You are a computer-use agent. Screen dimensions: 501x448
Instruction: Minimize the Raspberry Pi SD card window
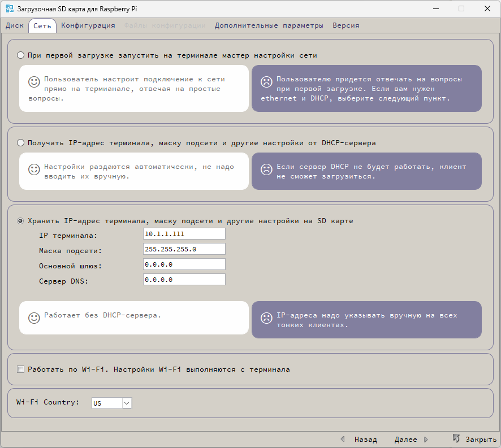436,8
